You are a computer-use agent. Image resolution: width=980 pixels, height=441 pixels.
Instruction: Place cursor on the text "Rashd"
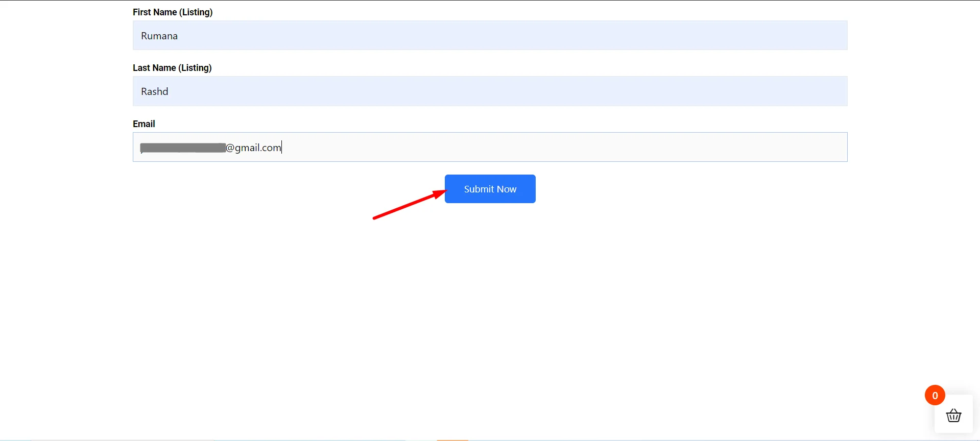pos(154,91)
